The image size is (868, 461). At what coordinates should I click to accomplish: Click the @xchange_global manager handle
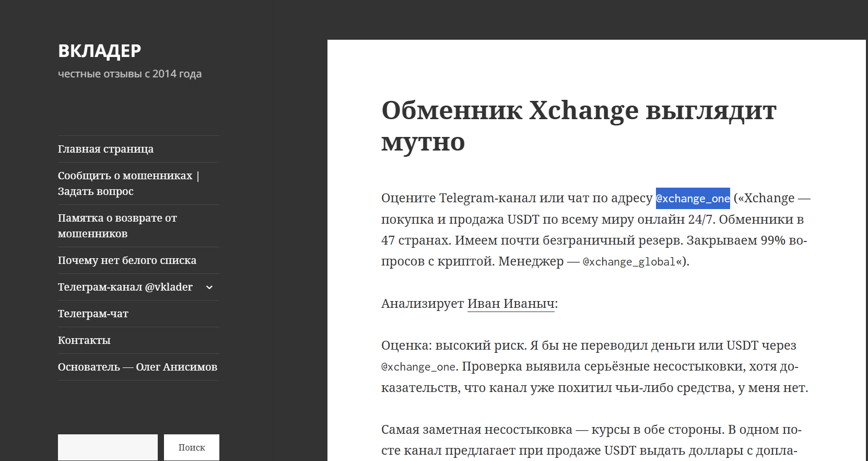pos(629,262)
